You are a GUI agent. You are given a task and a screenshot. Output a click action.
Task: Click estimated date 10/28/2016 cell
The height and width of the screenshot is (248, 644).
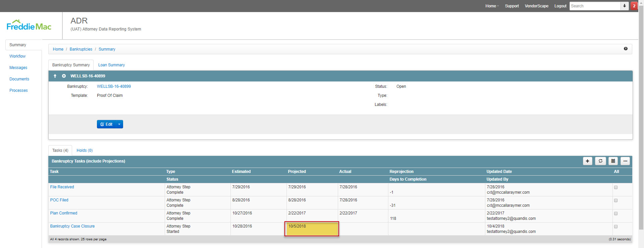(242, 226)
